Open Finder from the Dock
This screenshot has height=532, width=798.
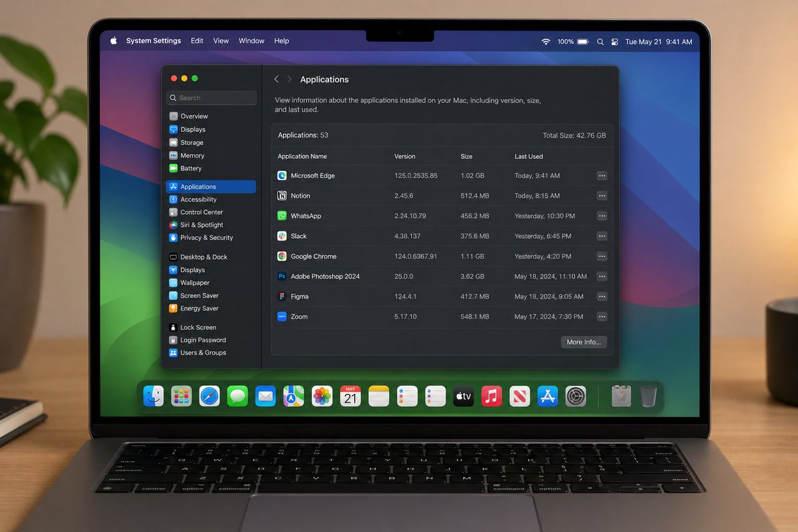[x=154, y=396]
